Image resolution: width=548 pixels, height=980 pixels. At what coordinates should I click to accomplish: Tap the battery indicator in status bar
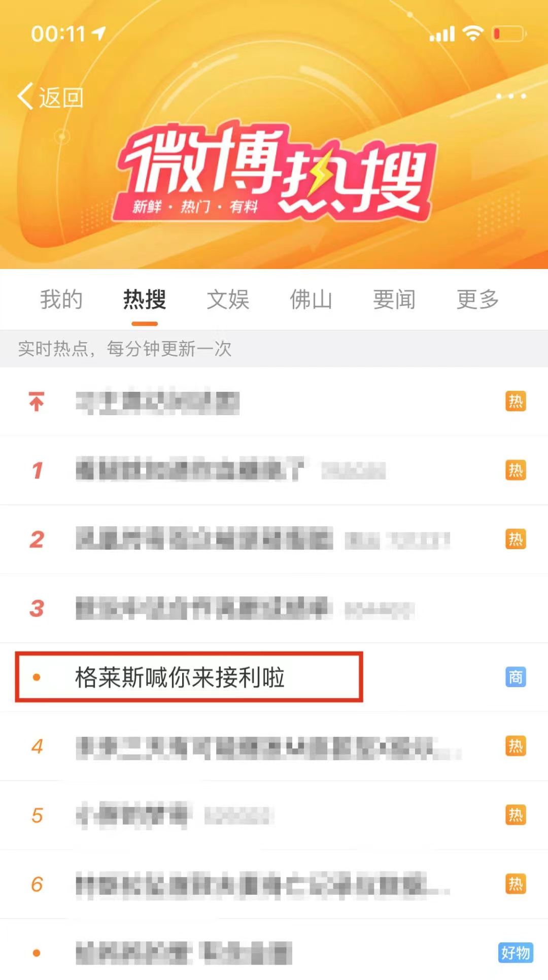(509, 34)
